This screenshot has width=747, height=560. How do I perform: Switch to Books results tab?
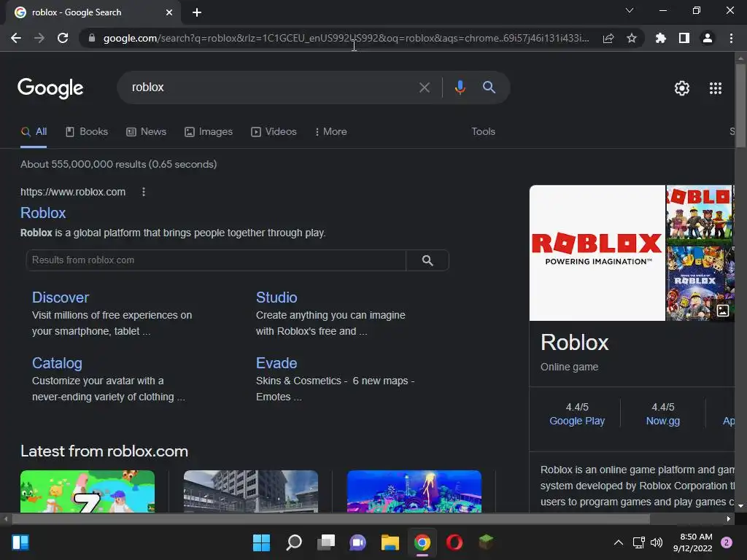point(87,132)
